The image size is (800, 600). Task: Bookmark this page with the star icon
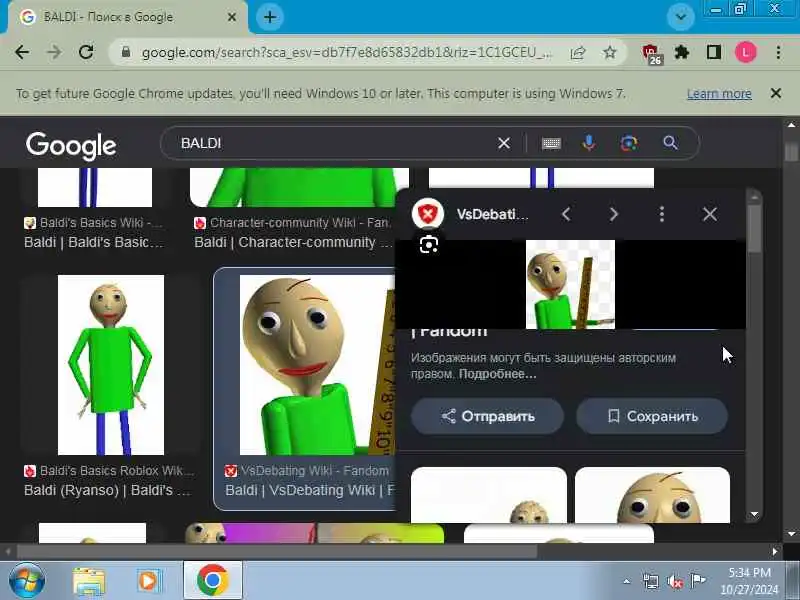610,52
